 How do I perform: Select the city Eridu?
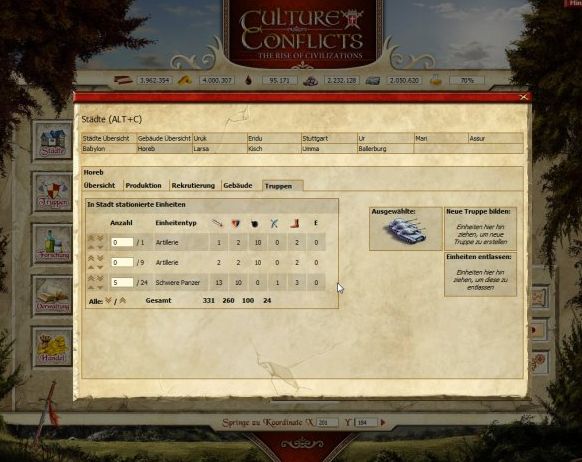coord(274,138)
